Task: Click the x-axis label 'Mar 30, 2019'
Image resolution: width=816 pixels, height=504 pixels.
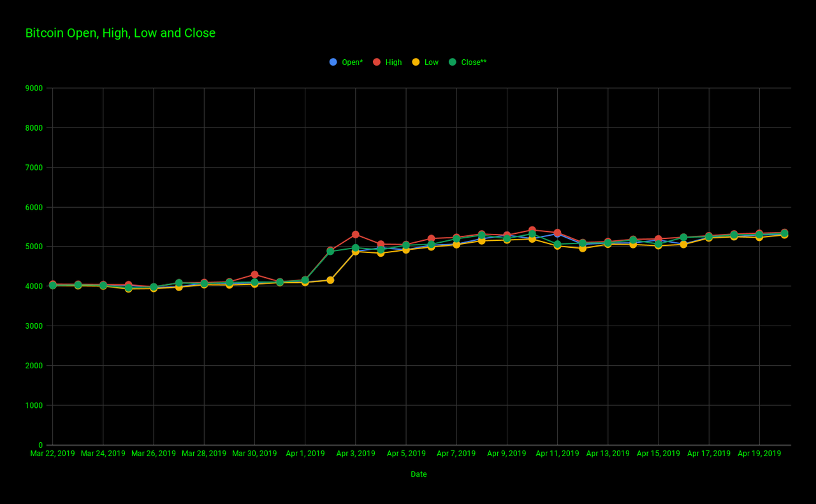Action: [x=254, y=454]
